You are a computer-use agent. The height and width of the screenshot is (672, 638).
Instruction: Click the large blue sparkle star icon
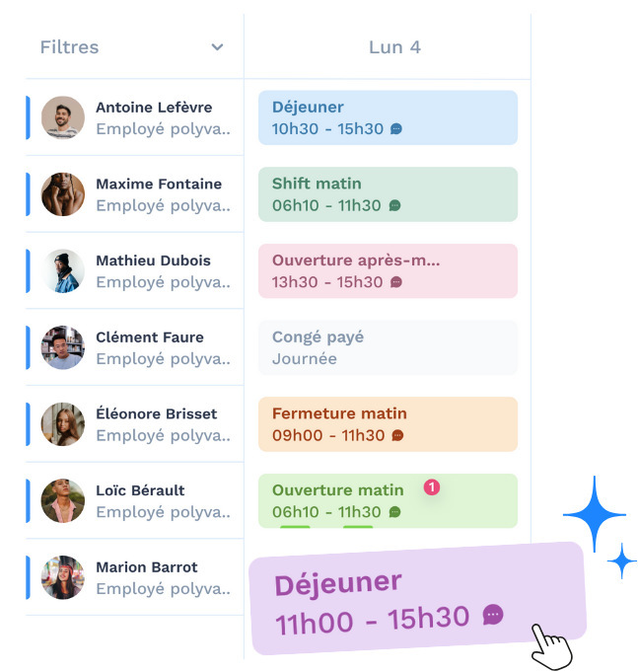tap(595, 514)
